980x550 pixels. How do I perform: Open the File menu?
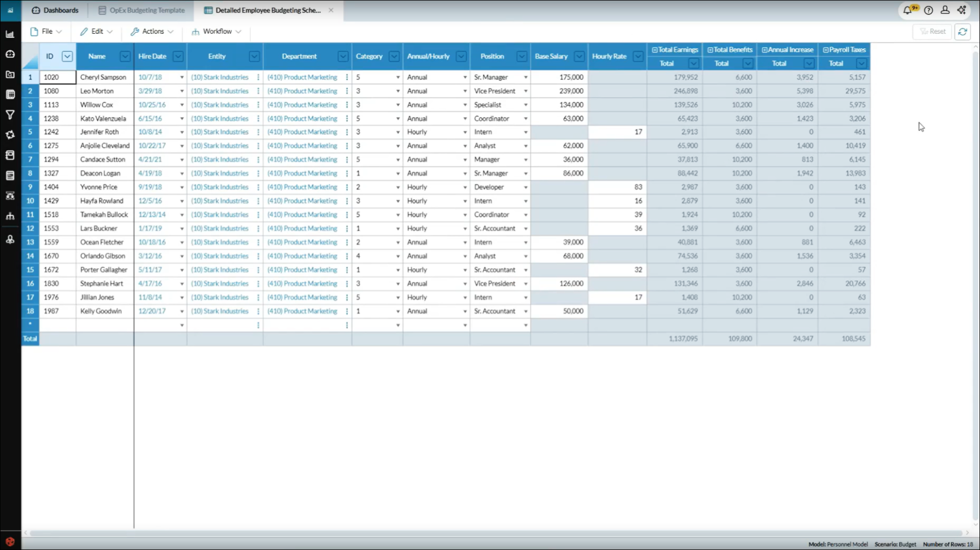(x=46, y=32)
